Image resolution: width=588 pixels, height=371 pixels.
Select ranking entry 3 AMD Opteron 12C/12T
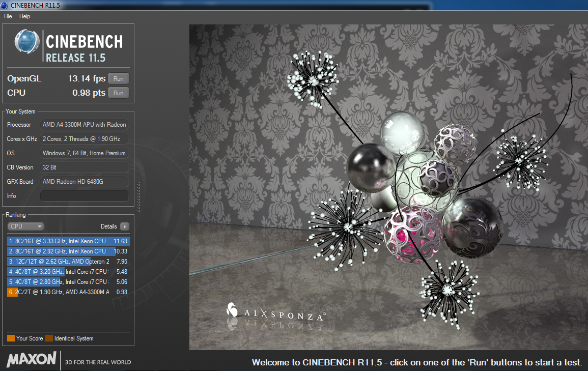coord(68,261)
